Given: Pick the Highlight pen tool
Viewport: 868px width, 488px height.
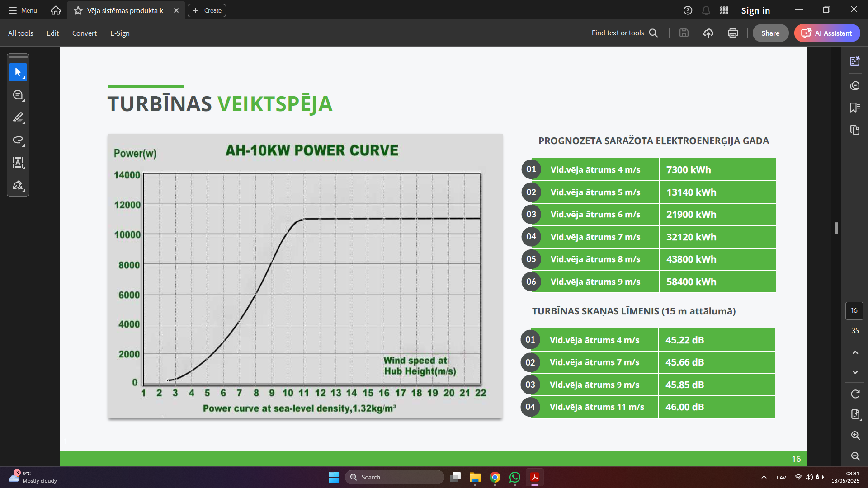Looking at the screenshot, I should tap(18, 117).
